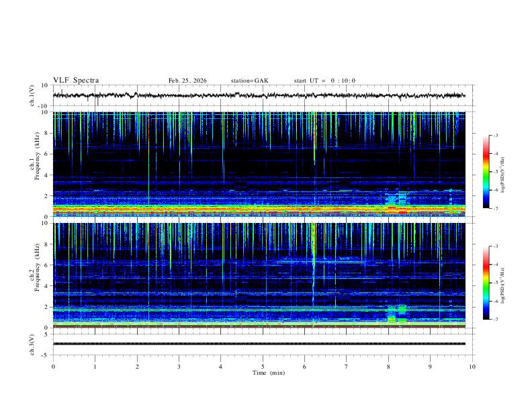Image resolution: width=532 pixels, height=411 pixels.
Task: Click the ch.1 voltage waveform trace
Action: (x=259, y=95)
